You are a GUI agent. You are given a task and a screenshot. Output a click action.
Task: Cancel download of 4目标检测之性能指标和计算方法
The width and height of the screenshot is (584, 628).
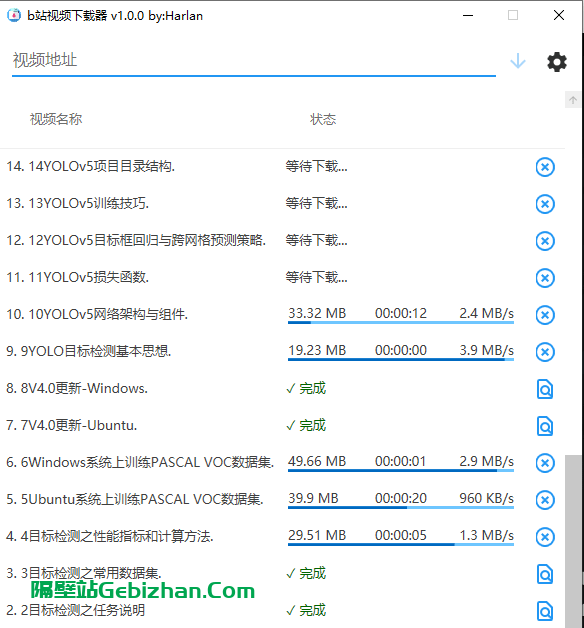pos(545,537)
